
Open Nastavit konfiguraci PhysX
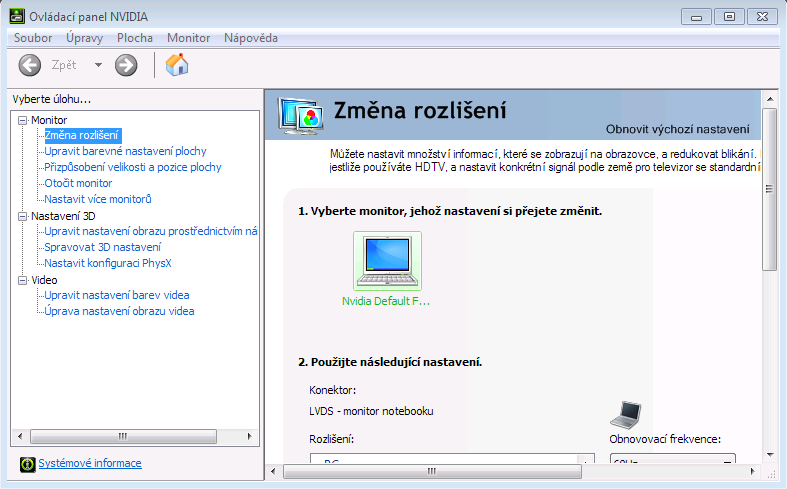pos(107,264)
